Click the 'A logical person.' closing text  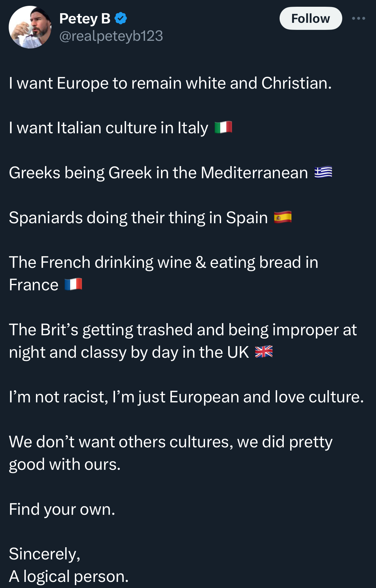[69, 577]
